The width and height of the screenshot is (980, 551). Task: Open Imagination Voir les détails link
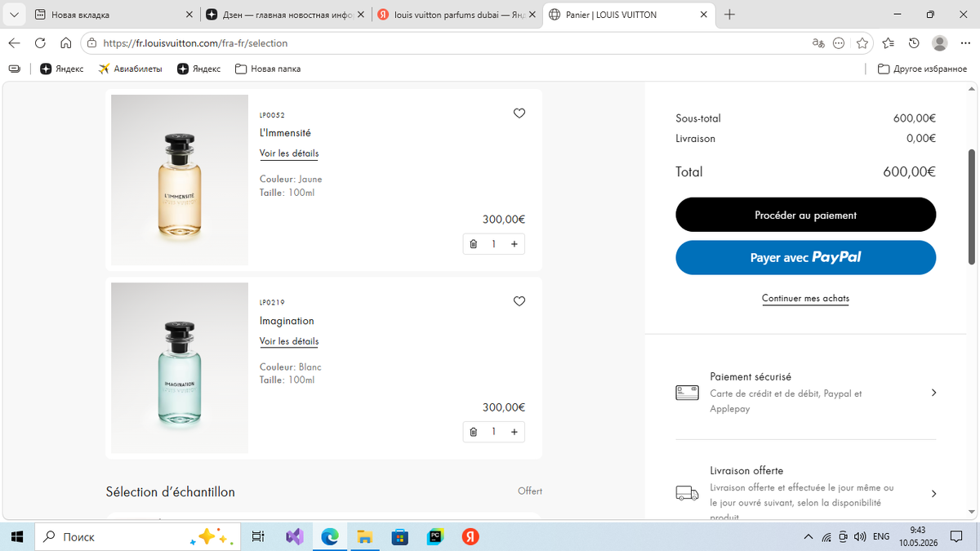tap(289, 341)
